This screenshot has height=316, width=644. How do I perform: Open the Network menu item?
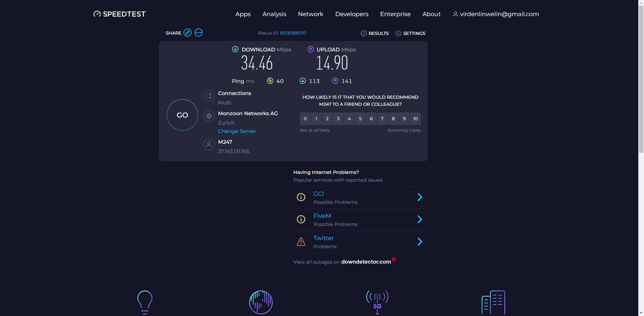(310, 14)
